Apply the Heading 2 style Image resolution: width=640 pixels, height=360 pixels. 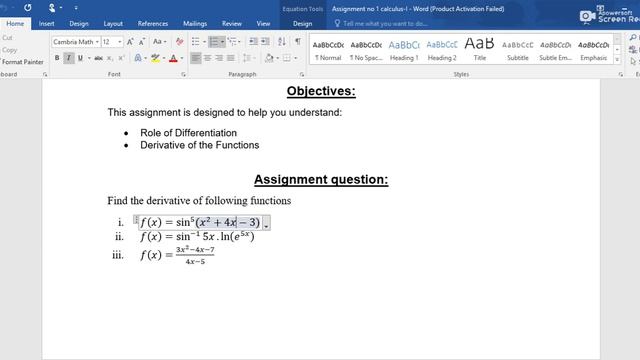pyautogui.click(x=442, y=51)
